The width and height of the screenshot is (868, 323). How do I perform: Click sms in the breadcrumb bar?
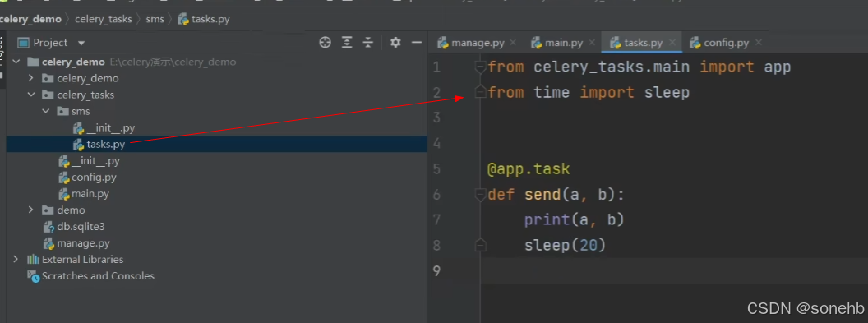pyautogui.click(x=155, y=20)
